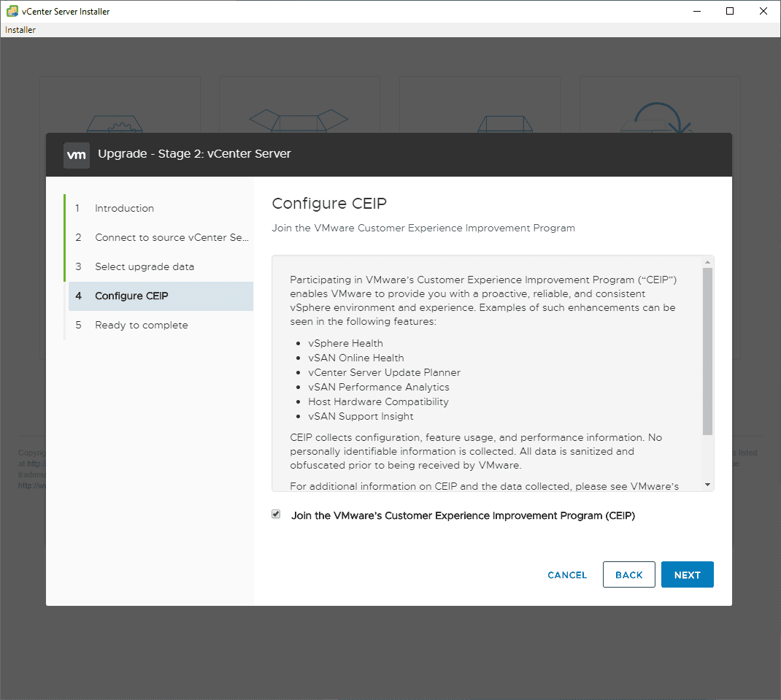This screenshot has height=700, width=781.
Task: Maximize the vCenter Server Installer window
Action: click(730, 12)
